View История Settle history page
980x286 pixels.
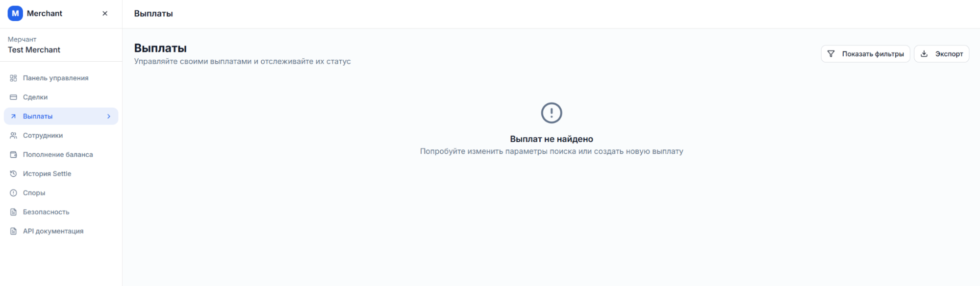coord(47,173)
